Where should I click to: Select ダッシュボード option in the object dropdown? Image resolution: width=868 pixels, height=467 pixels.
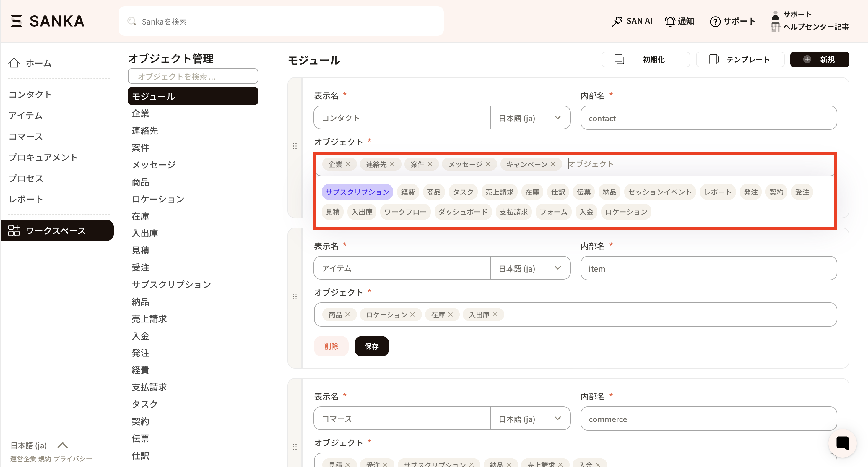[x=463, y=212]
